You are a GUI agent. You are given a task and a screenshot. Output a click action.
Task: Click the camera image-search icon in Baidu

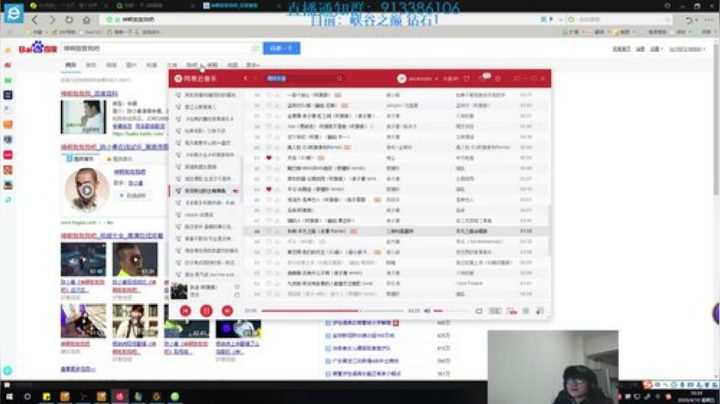[255, 48]
